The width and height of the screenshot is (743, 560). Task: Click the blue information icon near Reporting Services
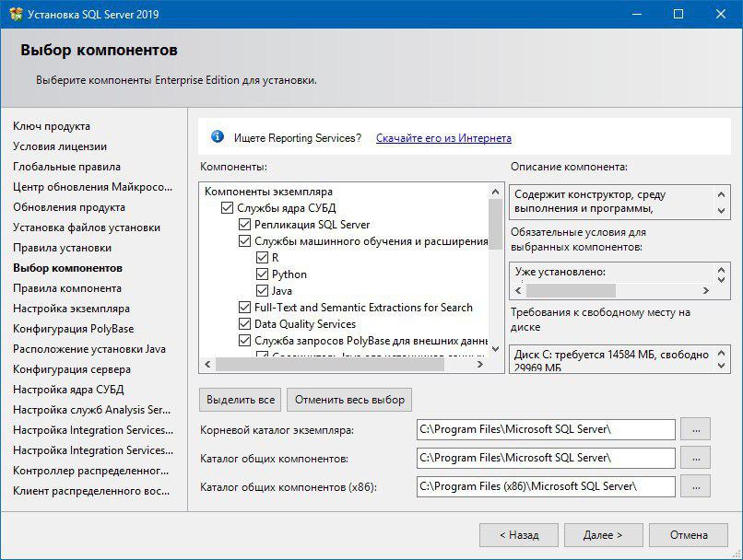[x=218, y=137]
